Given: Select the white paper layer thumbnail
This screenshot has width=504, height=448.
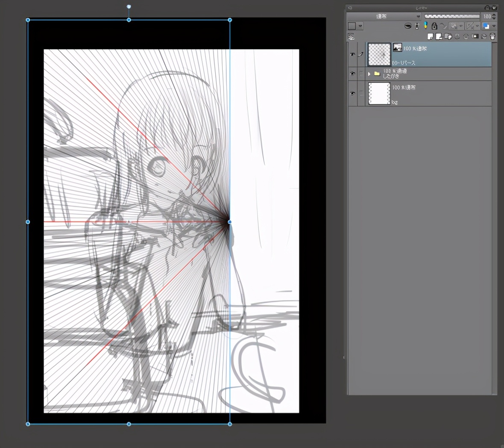Looking at the screenshot, I should [x=379, y=93].
